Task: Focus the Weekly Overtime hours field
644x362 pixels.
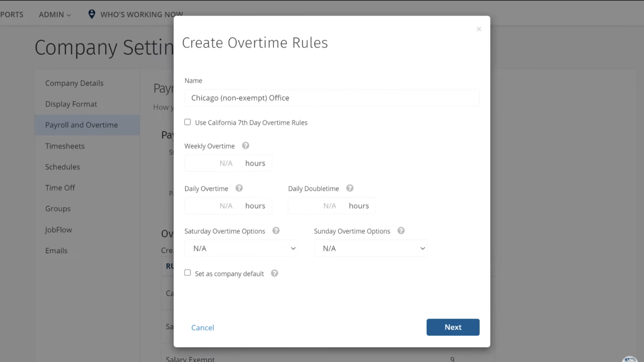Action: pos(228,163)
